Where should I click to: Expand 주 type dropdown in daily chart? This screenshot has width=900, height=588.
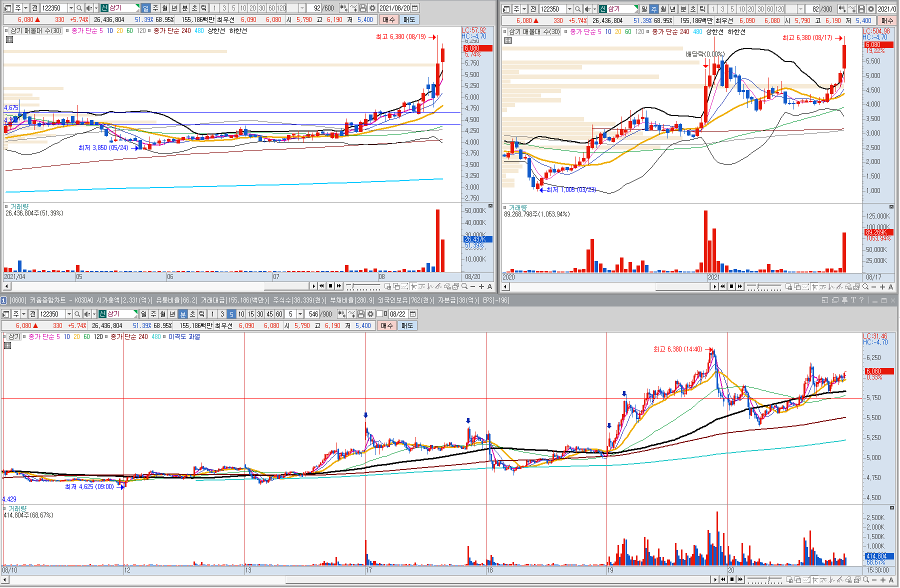25,8
